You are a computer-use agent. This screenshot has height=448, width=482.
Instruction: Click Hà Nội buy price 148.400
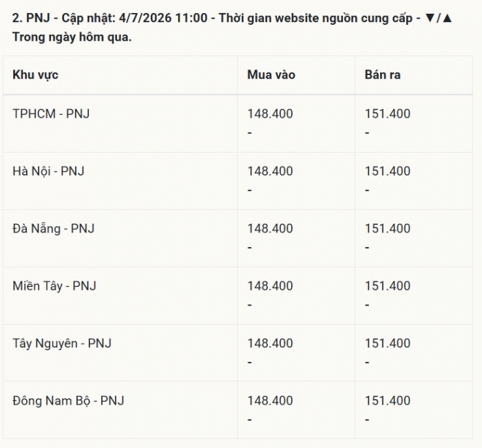(x=270, y=171)
